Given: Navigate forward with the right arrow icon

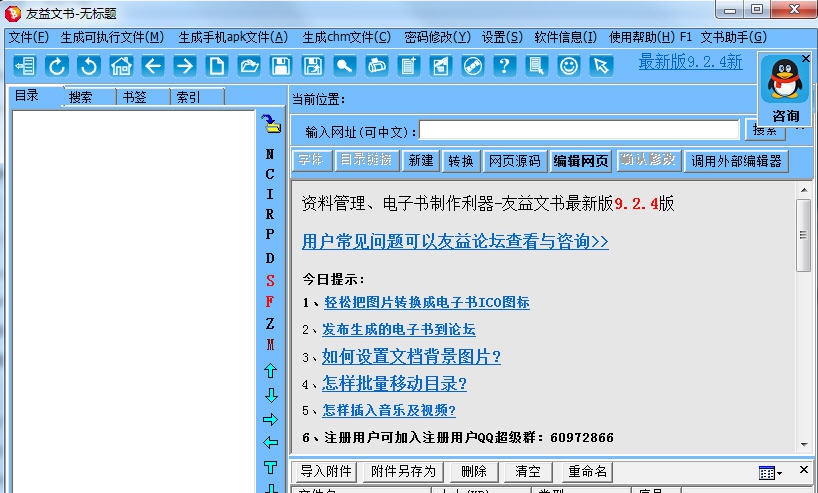Looking at the screenshot, I should [x=185, y=66].
